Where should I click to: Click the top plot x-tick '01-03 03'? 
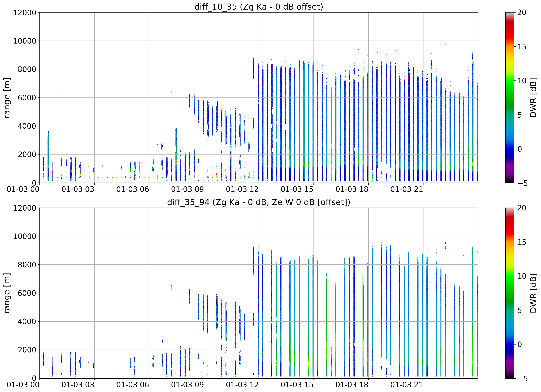click(x=78, y=189)
